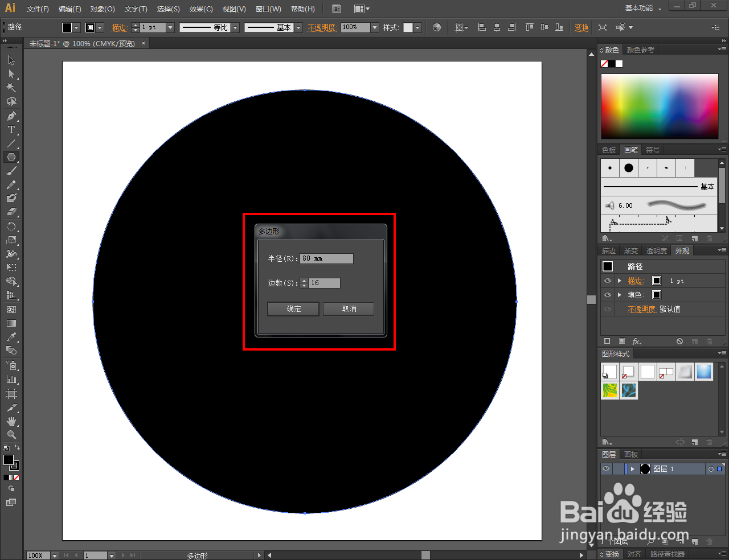Screen dimensions: 729x560
Task: Click the black swatch in color panel
Action: click(612, 64)
